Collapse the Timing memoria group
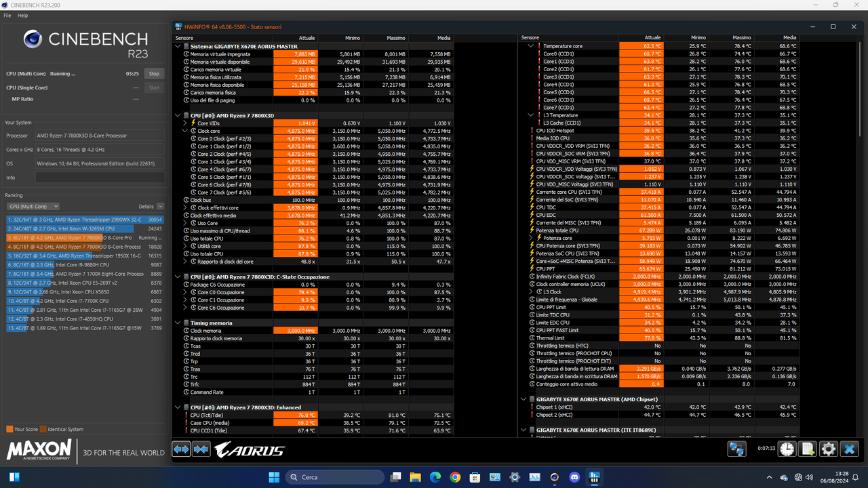 tap(178, 322)
